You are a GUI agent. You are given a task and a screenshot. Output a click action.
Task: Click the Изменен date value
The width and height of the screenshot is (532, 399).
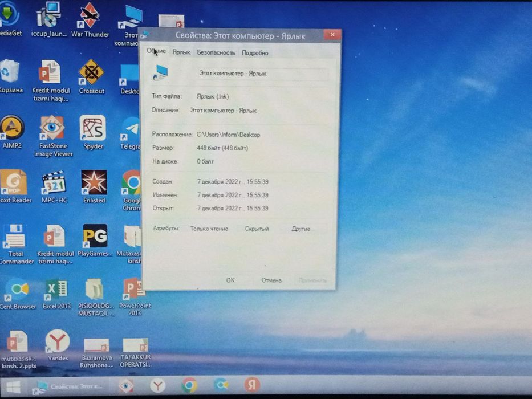coord(233,195)
